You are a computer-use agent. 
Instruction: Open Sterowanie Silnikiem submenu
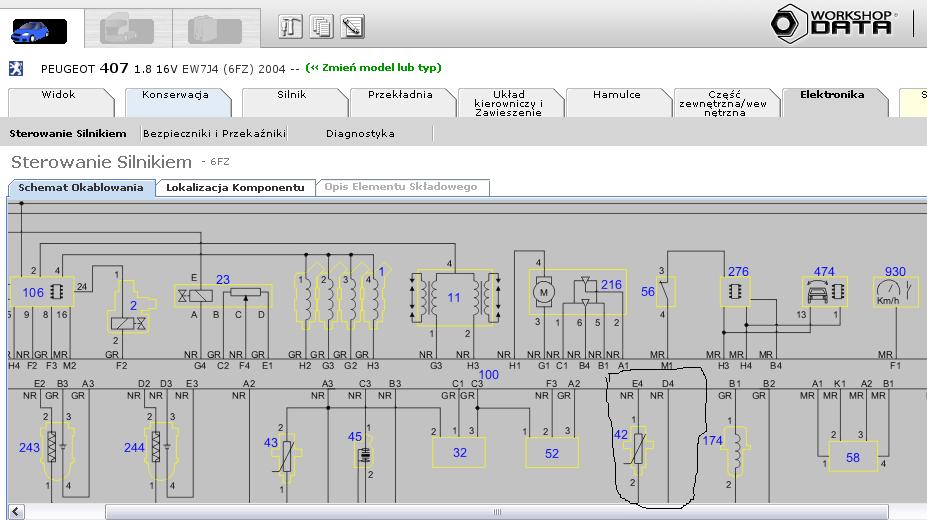point(68,134)
